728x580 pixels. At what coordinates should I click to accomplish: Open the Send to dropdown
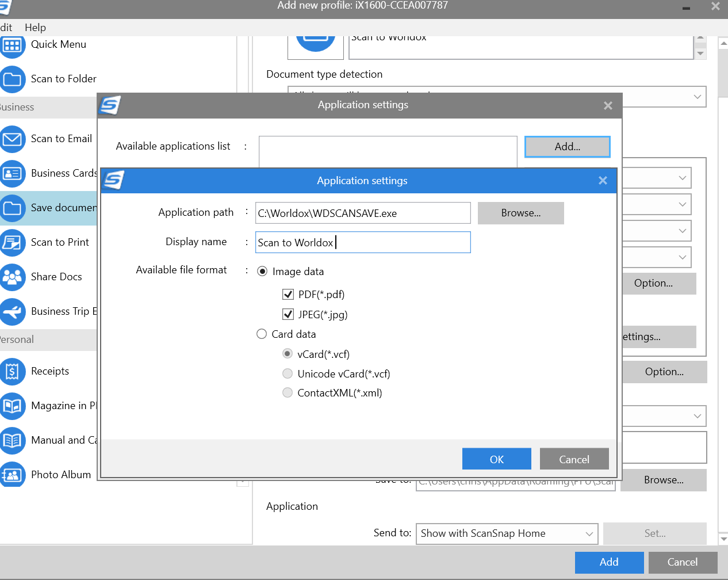click(x=507, y=533)
